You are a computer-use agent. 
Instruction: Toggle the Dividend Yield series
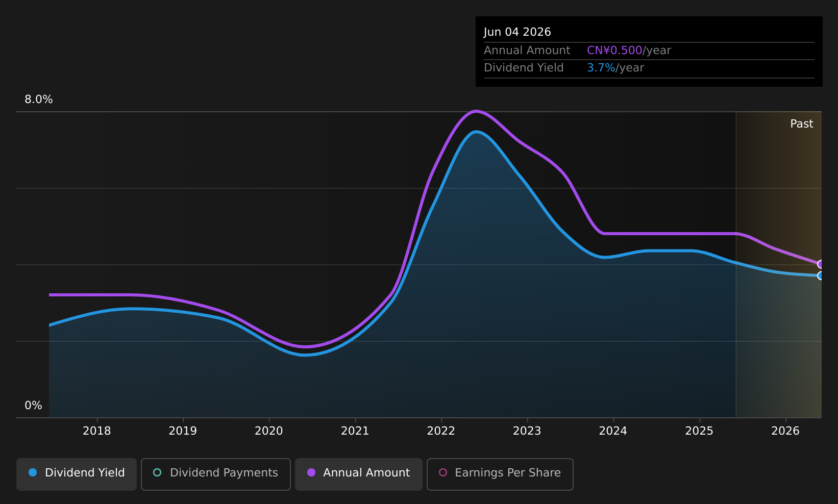[x=77, y=474]
